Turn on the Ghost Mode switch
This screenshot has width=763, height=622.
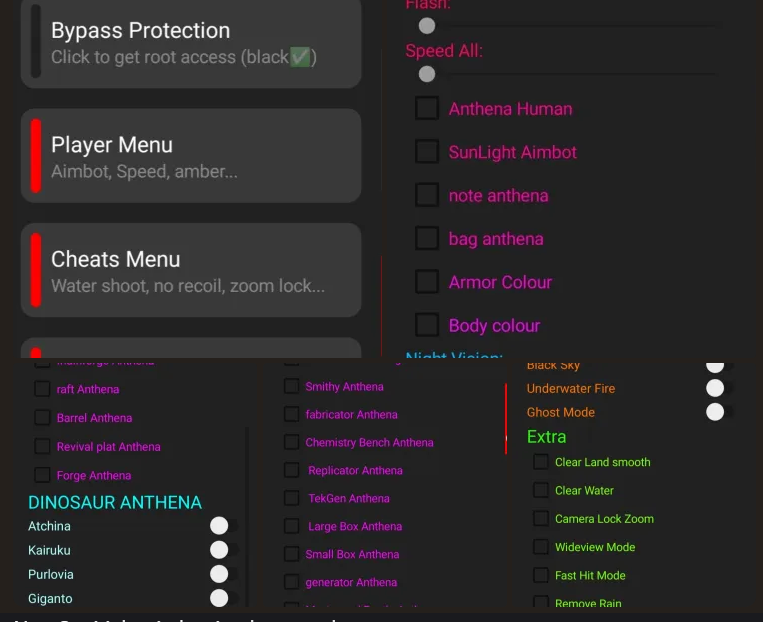point(715,412)
